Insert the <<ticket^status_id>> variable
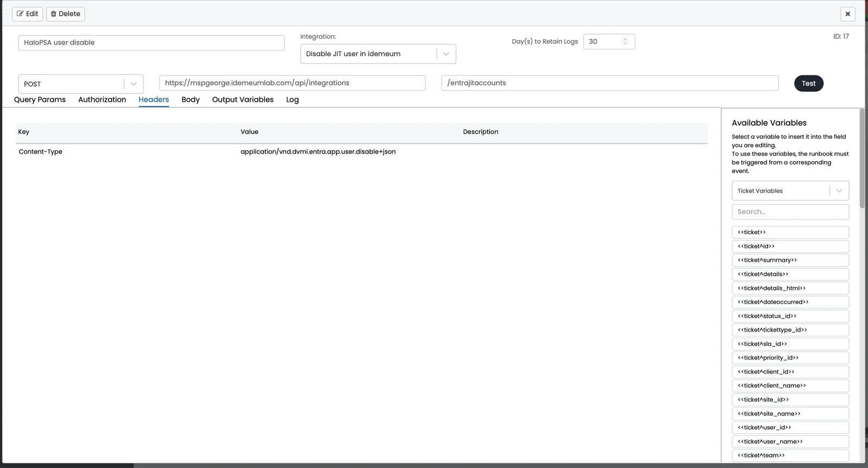Viewport: 868px width, 468px height. (x=790, y=316)
